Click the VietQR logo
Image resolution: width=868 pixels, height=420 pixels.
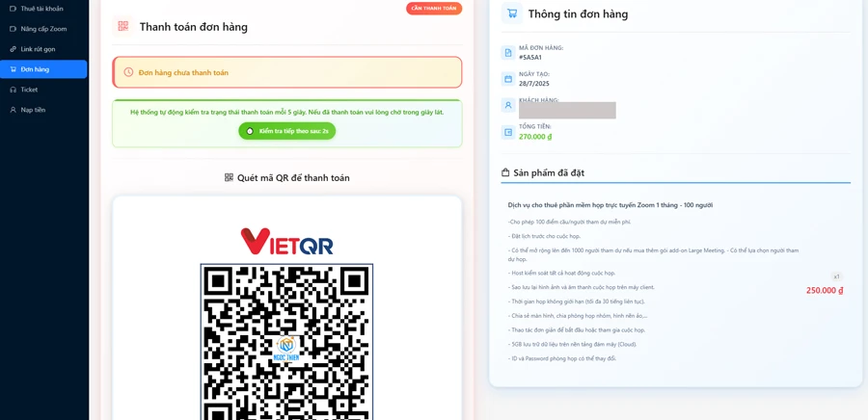click(x=286, y=242)
